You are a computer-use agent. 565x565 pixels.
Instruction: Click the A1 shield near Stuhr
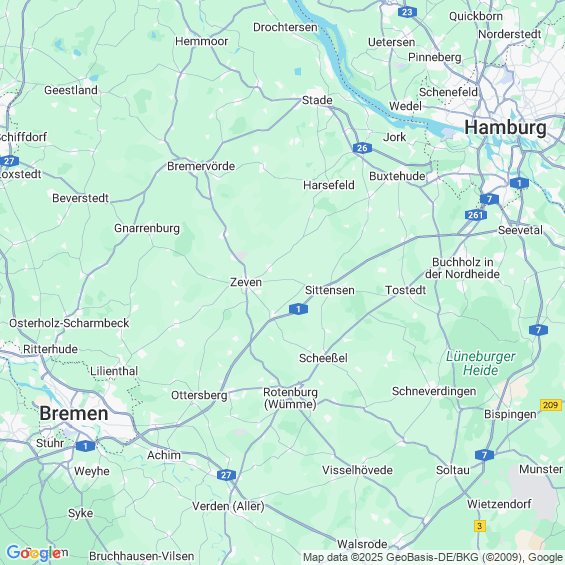click(85, 446)
